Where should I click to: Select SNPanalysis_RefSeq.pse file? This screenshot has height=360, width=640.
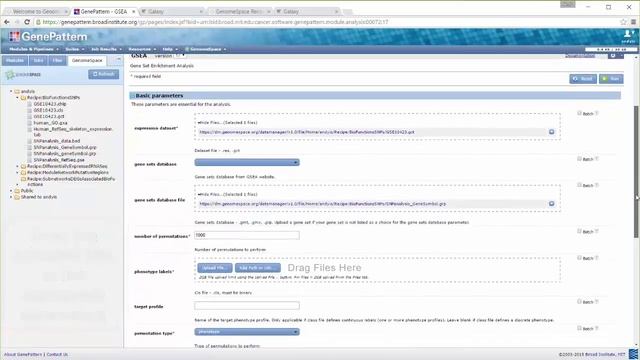click(x=59, y=160)
